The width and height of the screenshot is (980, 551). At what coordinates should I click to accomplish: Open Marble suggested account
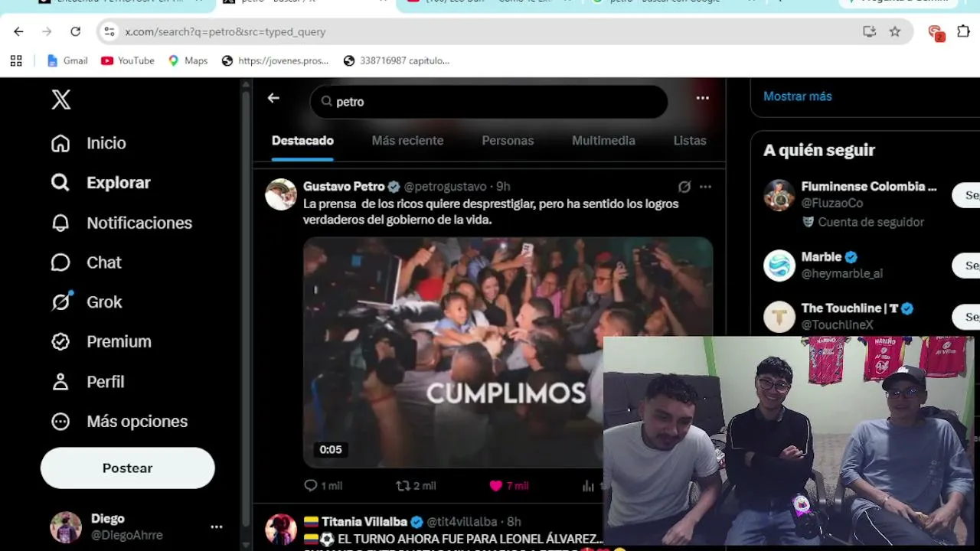click(x=822, y=257)
